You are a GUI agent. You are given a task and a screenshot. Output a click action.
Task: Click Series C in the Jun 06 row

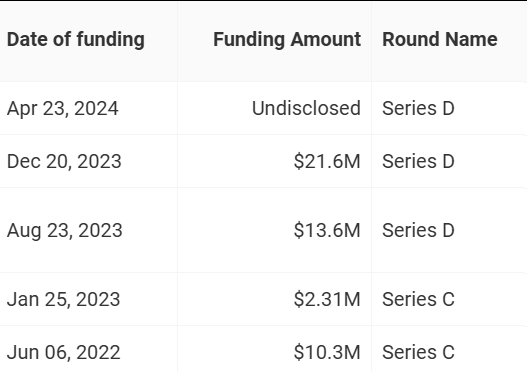click(x=418, y=352)
